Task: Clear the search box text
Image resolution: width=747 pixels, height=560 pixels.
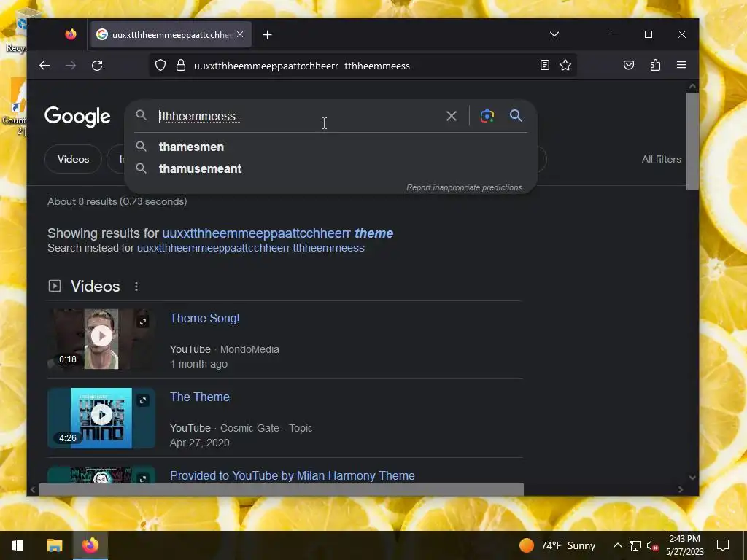Action: (451, 116)
